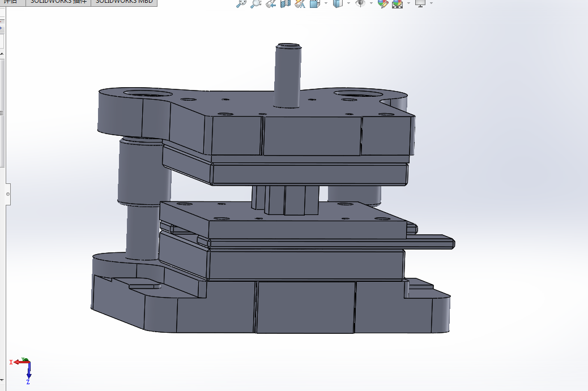This screenshot has width=588, height=391.
Task: Click the left panel collapse handle
Action: point(8,194)
